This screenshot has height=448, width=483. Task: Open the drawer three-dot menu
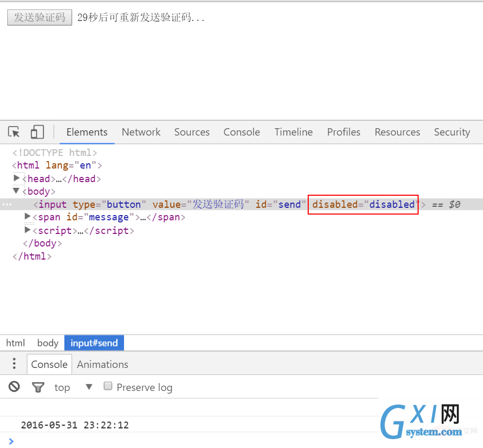[14, 364]
